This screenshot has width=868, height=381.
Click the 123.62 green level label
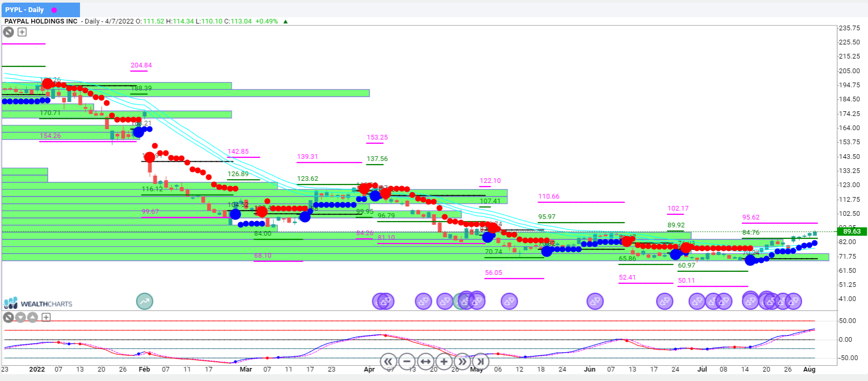[x=307, y=179]
